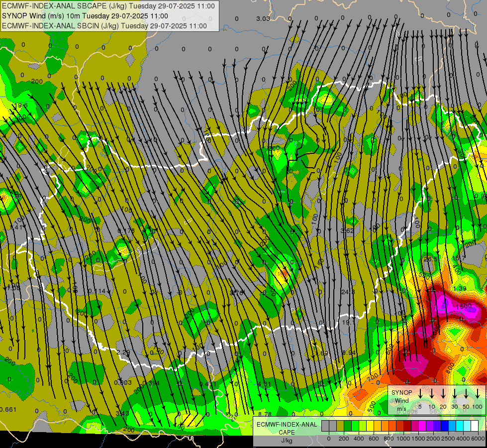Click the 15.7 value on the map
Image resolution: width=487 pixels, height=448 pixels.
pyautogui.click(x=459, y=258)
